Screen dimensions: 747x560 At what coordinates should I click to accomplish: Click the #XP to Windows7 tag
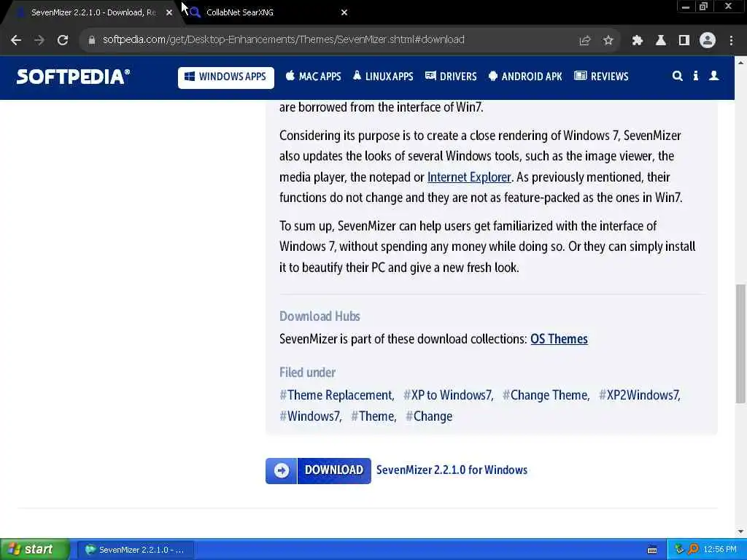click(448, 395)
